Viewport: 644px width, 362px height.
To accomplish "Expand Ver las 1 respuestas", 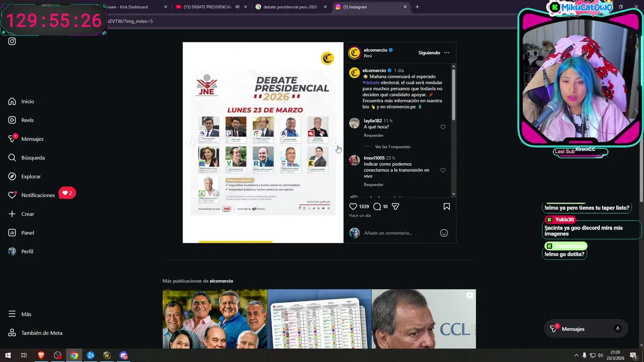I will click(392, 147).
